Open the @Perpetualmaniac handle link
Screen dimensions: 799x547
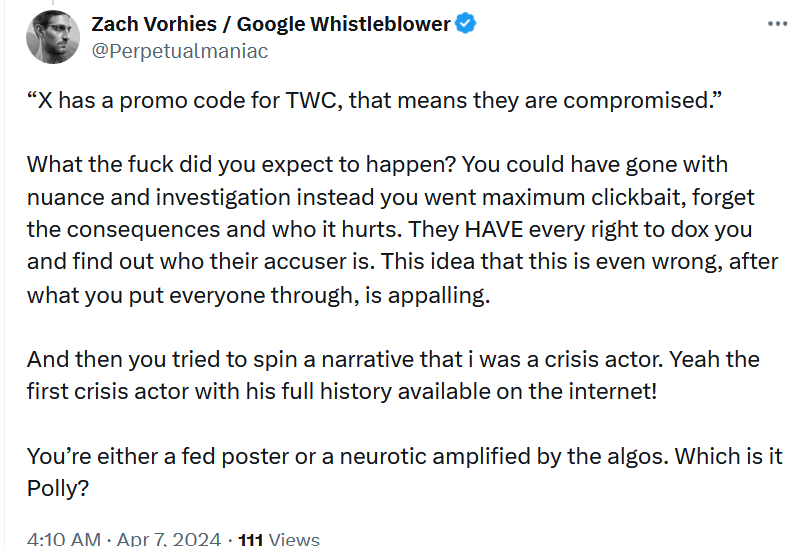[x=179, y=51]
